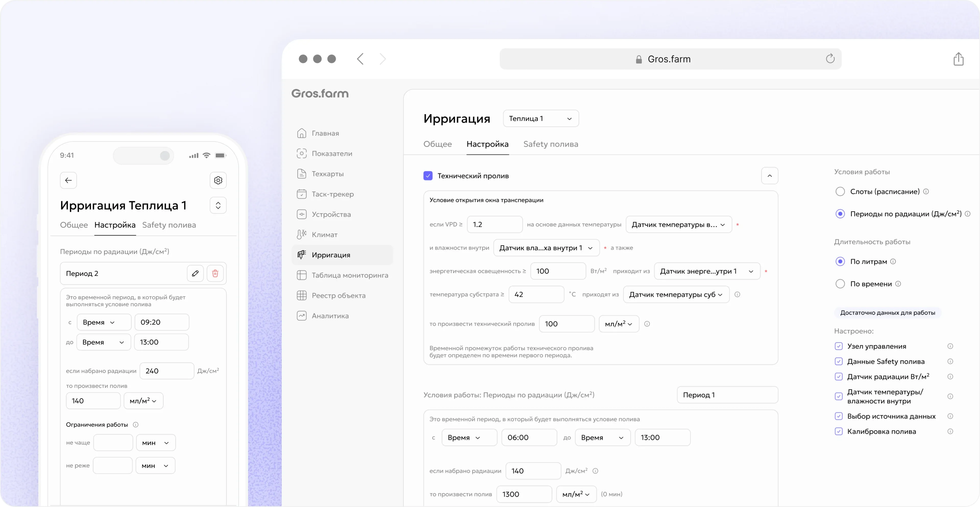Image resolution: width=980 pixels, height=507 pixels.
Task: Click the Устройства icon in sidebar
Action: coord(301,214)
